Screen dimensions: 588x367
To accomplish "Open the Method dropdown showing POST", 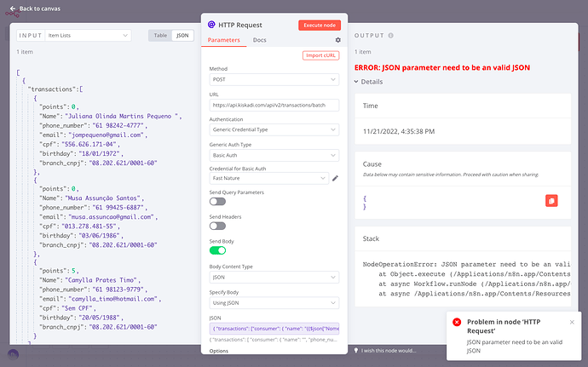I will pyautogui.click(x=274, y=79).
